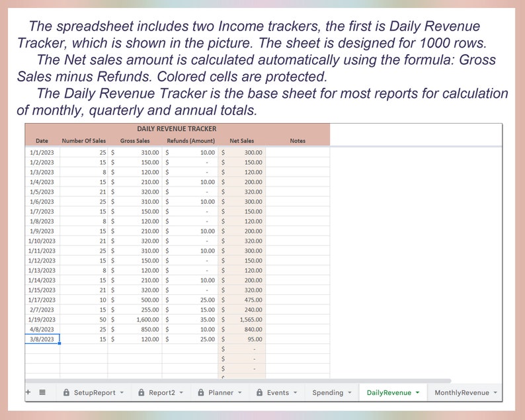Click the lock icon on Events tab
The image size is (525, 420).
(259, 392)
